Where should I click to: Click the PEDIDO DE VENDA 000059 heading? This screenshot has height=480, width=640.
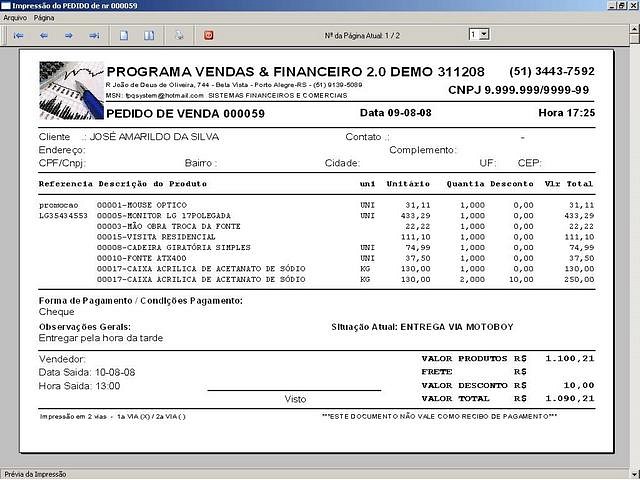click(185, 114)
